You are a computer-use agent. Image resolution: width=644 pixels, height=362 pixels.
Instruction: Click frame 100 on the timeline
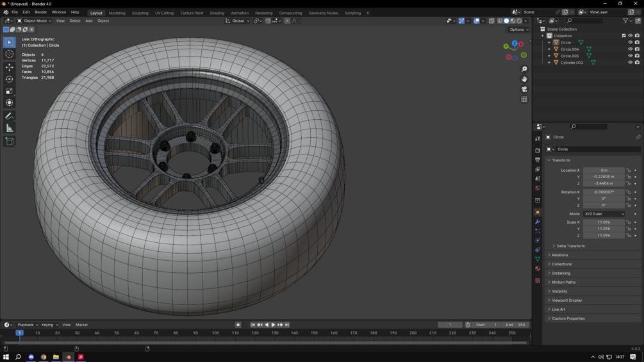click(x=215, y=333)
